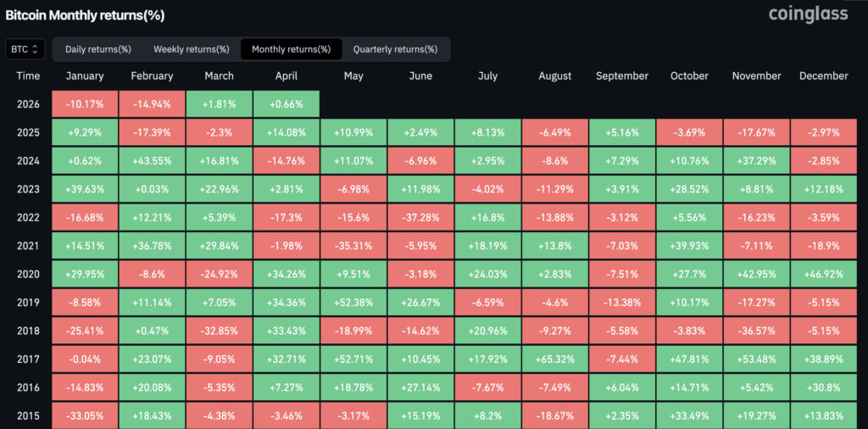868x429 pixels.
Task: Click the 2019 May +52.38% cell
Action: point(353,301)
